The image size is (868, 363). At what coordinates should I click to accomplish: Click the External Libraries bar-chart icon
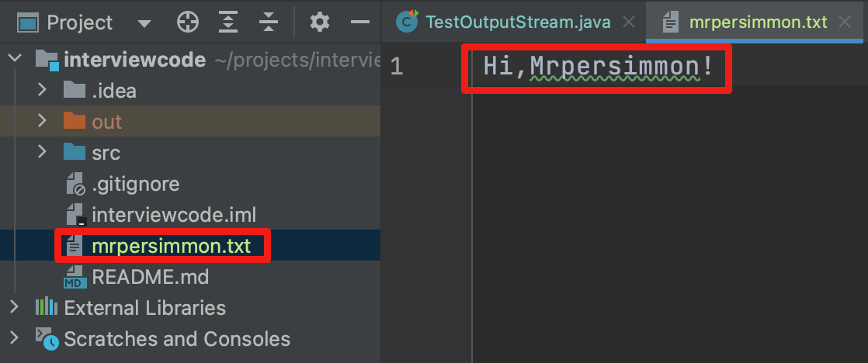47,307
